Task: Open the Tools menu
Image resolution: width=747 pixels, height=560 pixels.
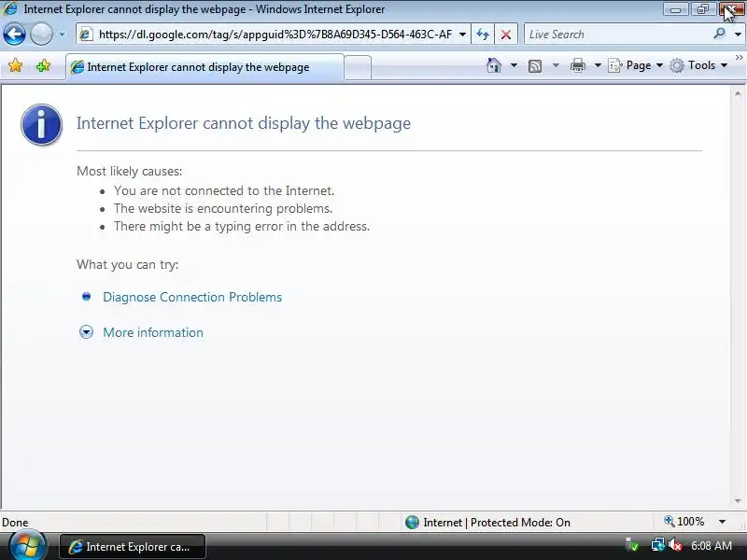Action: click(x=698, y=65)
